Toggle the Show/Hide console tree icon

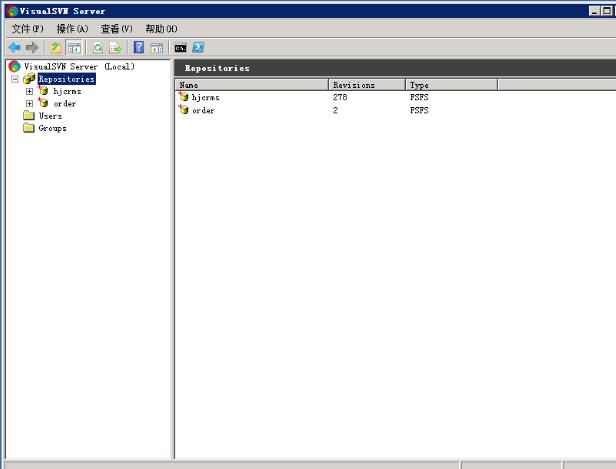pos(74,48)
